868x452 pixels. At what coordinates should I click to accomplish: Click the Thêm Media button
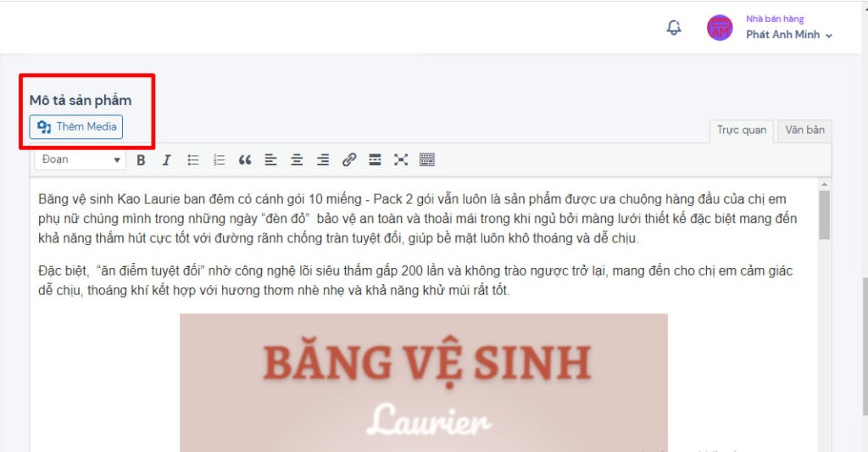click(x=76, y=127)
